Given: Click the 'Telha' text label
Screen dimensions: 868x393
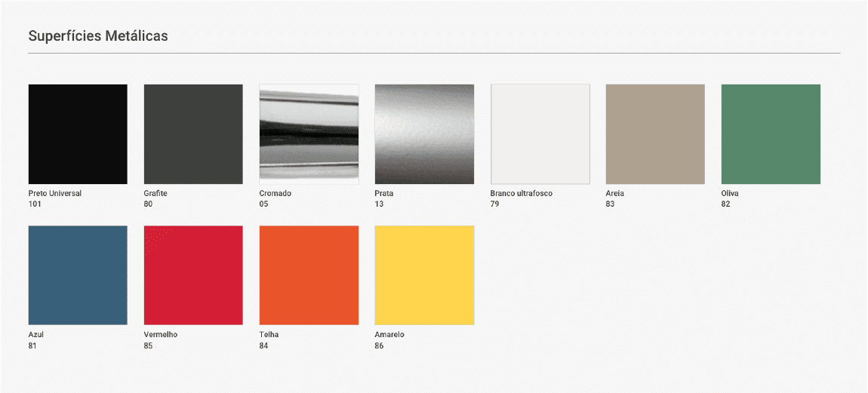Looking at the screenshot, I should point(269,335).
